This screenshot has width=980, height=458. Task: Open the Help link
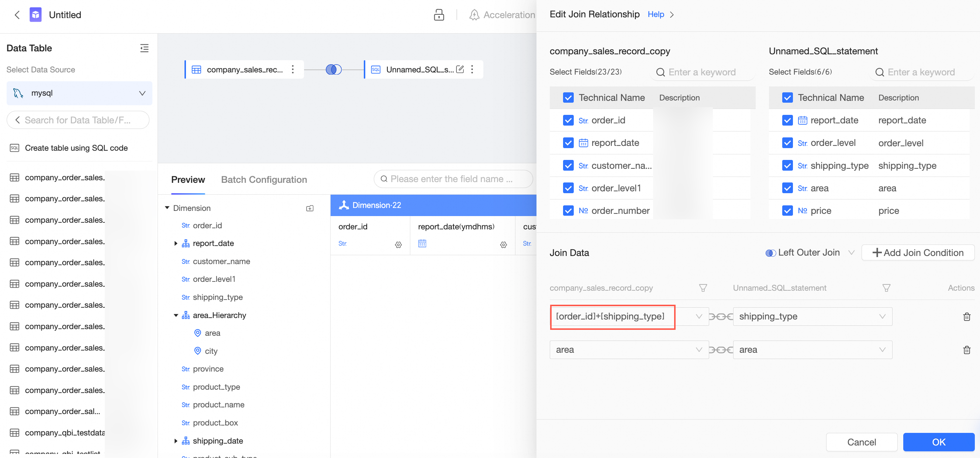coord(656,14)
